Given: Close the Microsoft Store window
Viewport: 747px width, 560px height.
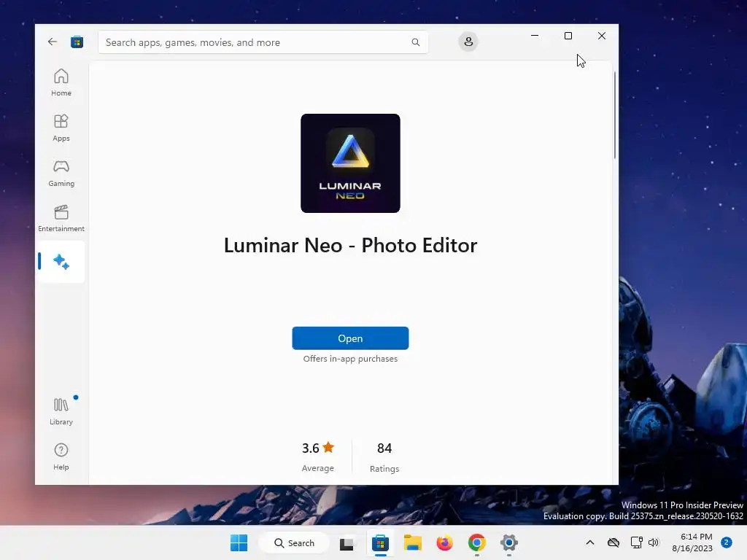Looking at the screenshot, I should [x=602, y=36].
